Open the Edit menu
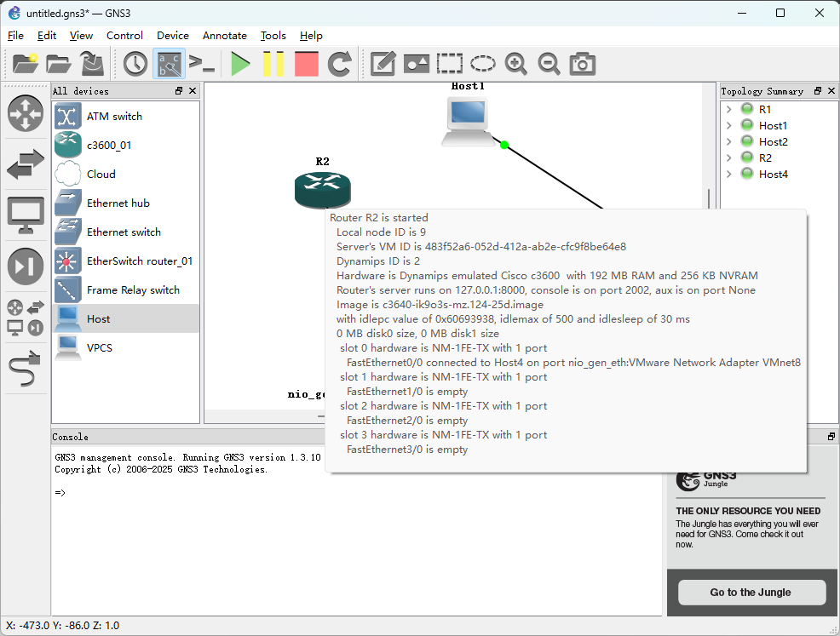The width and height of the screenshot is (840, 636). pyautogui.click(x=47, y=36)
